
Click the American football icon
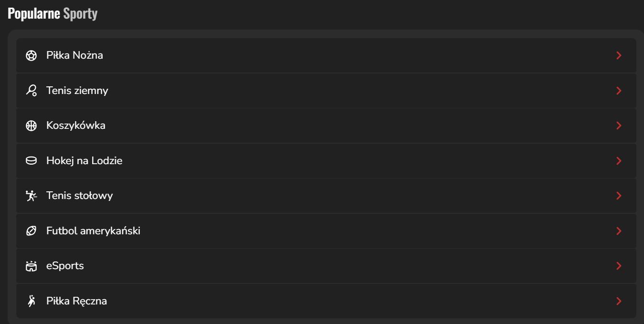coord(31,231)
